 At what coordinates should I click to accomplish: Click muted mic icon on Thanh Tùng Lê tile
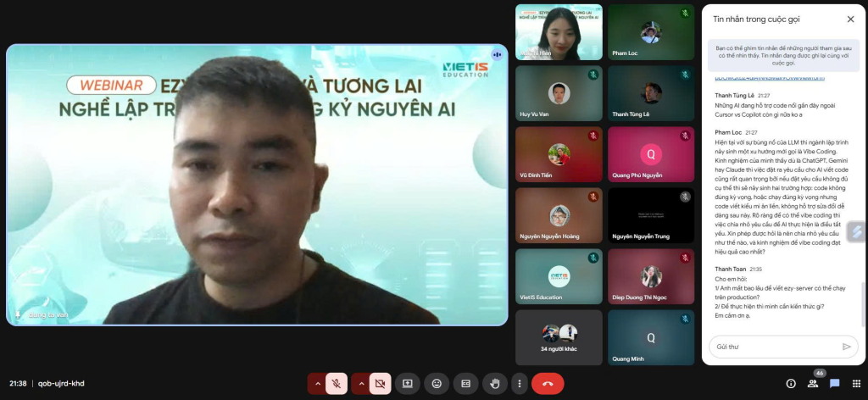tap(685, 75)
